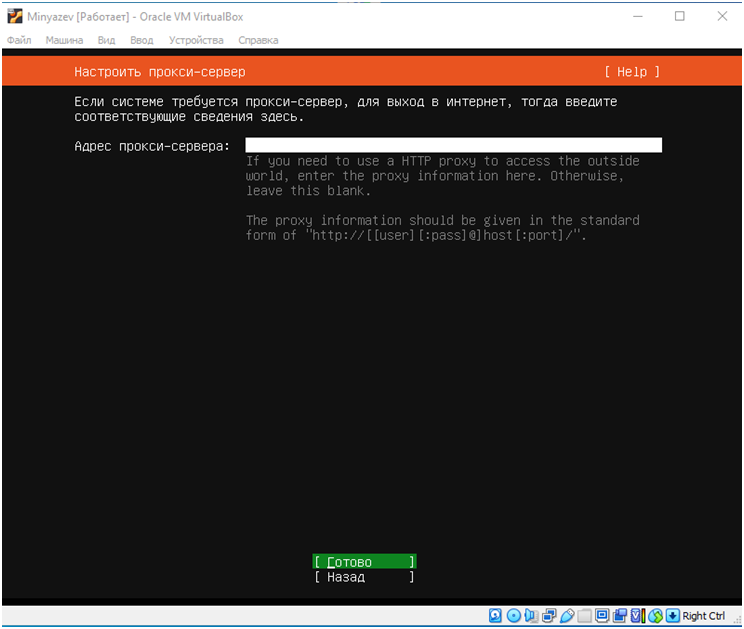Maximize the VirtualBox window
Screen dimensions: 744x629
click(680, 17)
